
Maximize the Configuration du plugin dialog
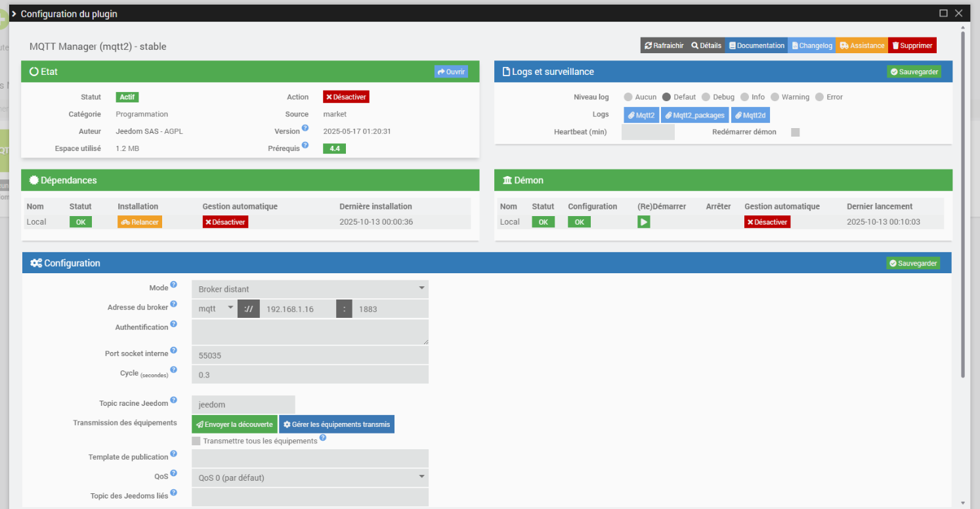tap(943, 13)
